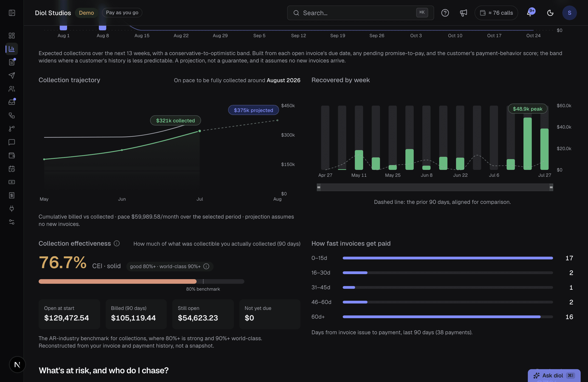588x382 pixels.
Task: Click the 46–60d payment speed bar
Action: [x=448, y=302]
